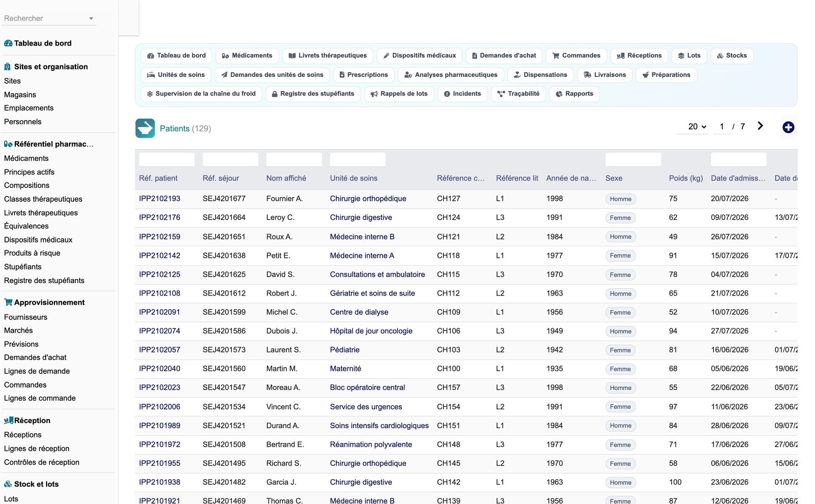Open Demandes d'achat toolbar tab
The image size is (815, 504).
[504, 56]
